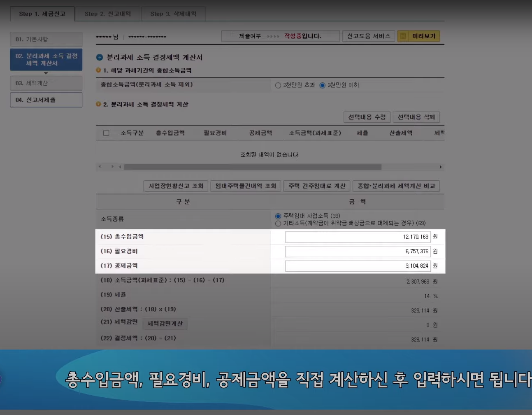Click the 종합·분리과세 세액계산 비교 button
The image size is (532, 415).
click(x=396, y=186)
